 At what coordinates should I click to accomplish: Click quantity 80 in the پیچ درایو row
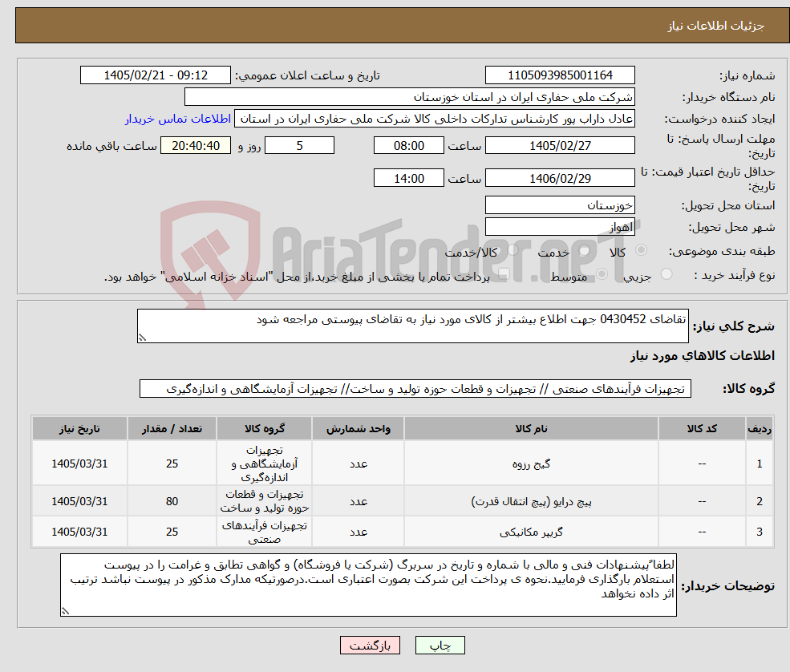pos(172,502)
